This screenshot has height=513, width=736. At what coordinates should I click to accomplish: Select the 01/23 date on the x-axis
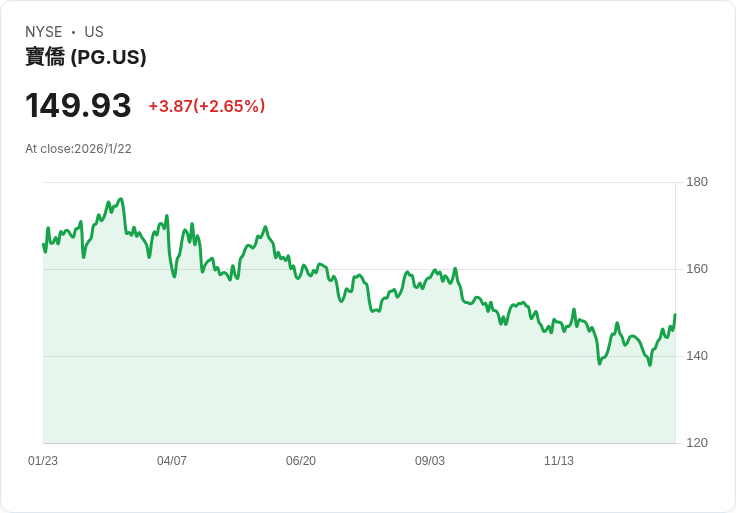click(43, 461)
